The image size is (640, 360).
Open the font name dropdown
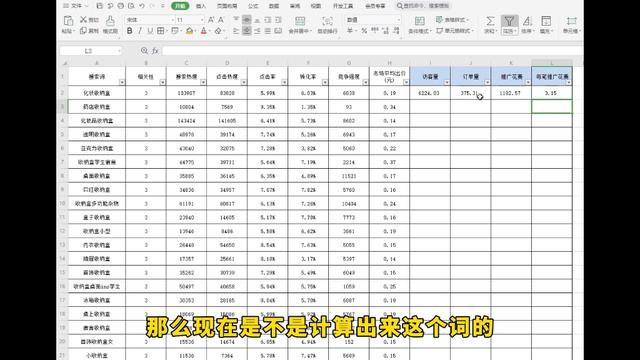pyautogui.click(x=173, y=20)
